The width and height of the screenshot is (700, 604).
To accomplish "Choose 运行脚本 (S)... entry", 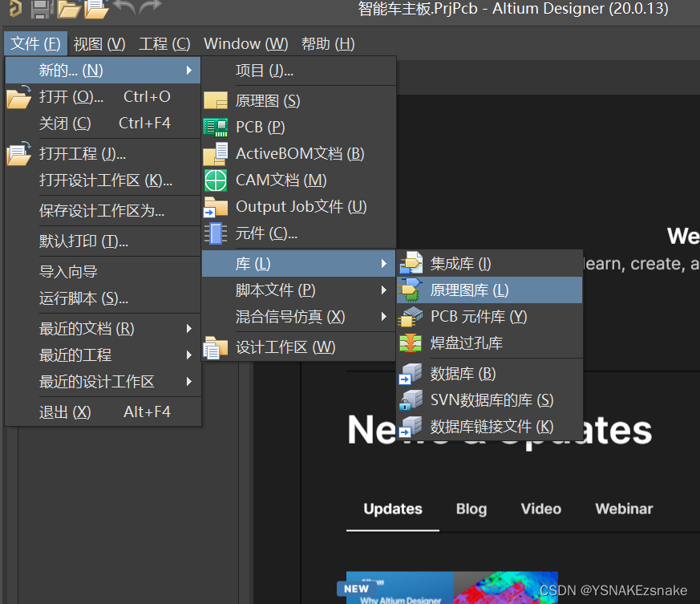I will pos(103,298).
